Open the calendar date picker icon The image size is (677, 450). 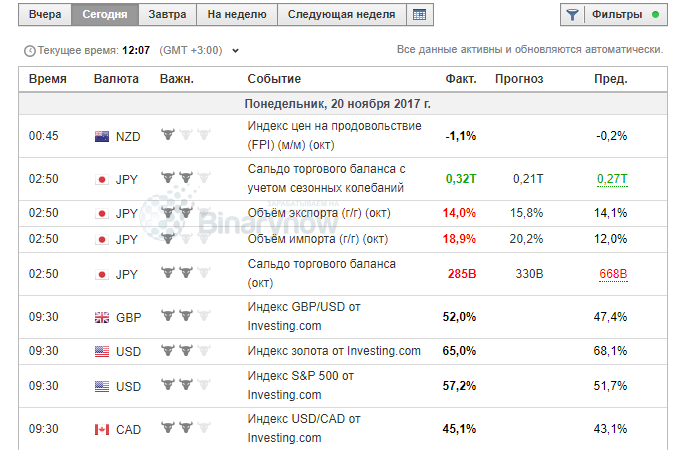pyautogui.click(x=420, y=15)
